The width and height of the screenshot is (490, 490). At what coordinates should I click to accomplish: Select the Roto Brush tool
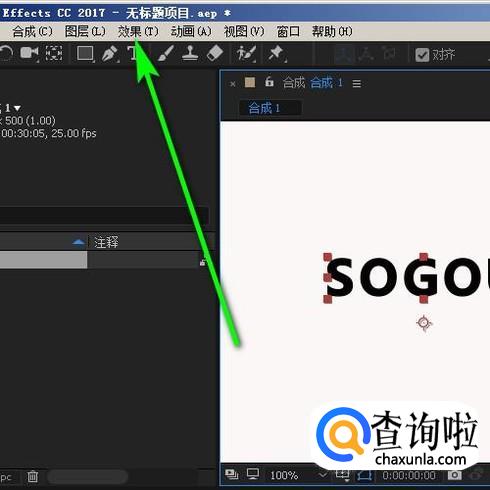coord(246,53)
